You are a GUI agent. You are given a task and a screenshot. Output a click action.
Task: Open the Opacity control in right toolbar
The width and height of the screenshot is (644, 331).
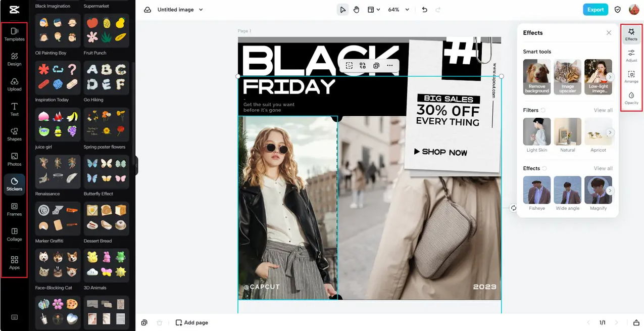(631, 98)
